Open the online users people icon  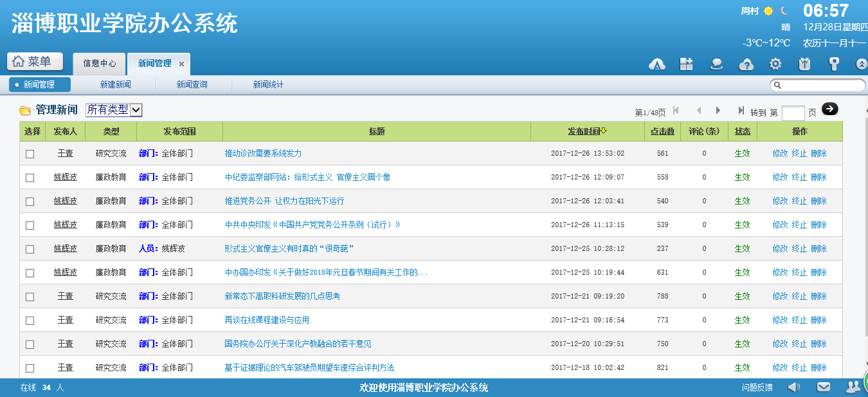853,387
